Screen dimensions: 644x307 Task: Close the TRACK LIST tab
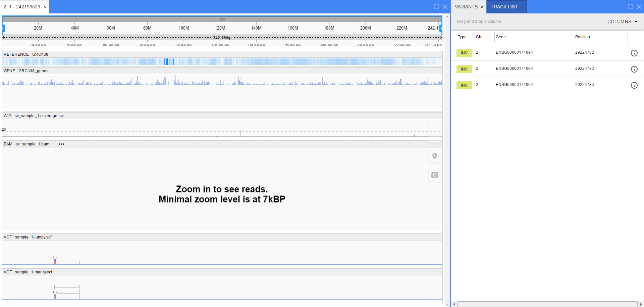522,7
